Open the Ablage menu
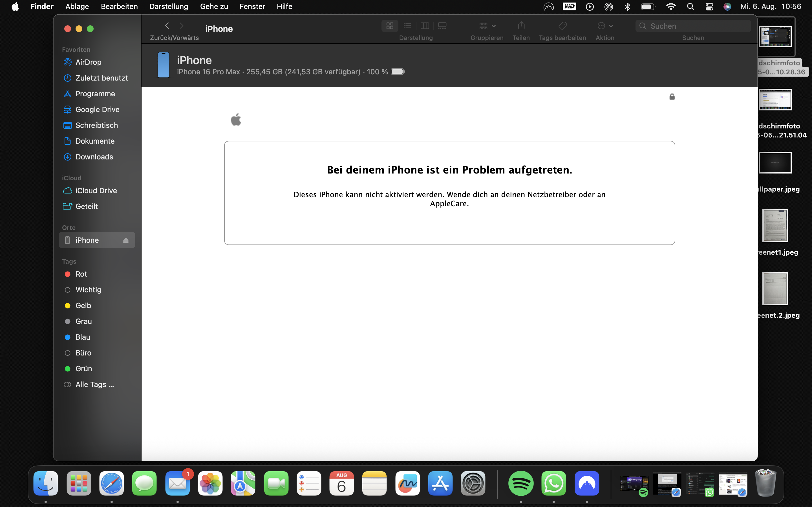 click(77, 6)
